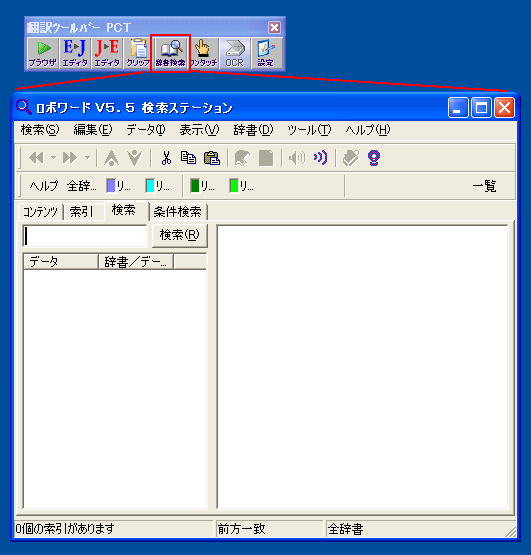Open the ブラウザ translation browser tool
The height and width of the screenshot is (555, 531).
43,53
